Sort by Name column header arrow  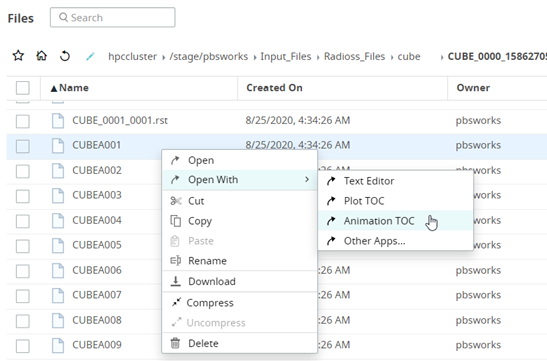pos(54,89)
